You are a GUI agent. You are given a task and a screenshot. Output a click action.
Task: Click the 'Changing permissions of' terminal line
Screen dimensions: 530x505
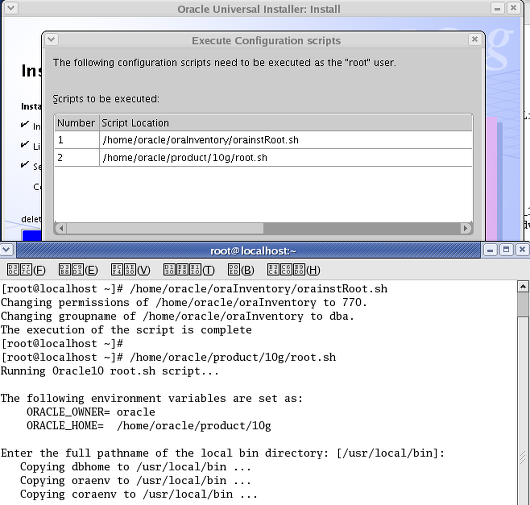pyautogui.click(x=184, y=303)
